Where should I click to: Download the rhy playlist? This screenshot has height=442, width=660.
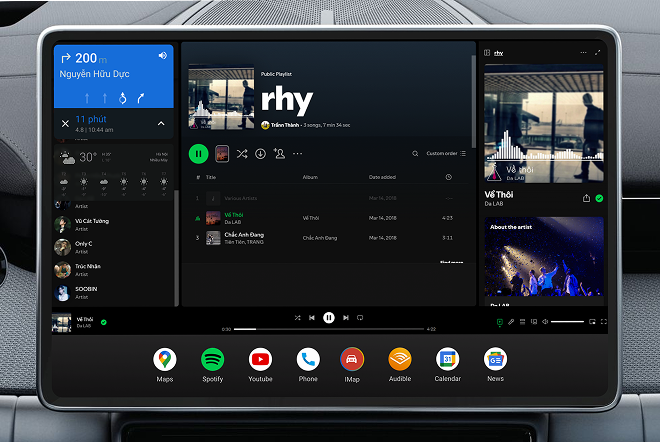pos(260,153)
